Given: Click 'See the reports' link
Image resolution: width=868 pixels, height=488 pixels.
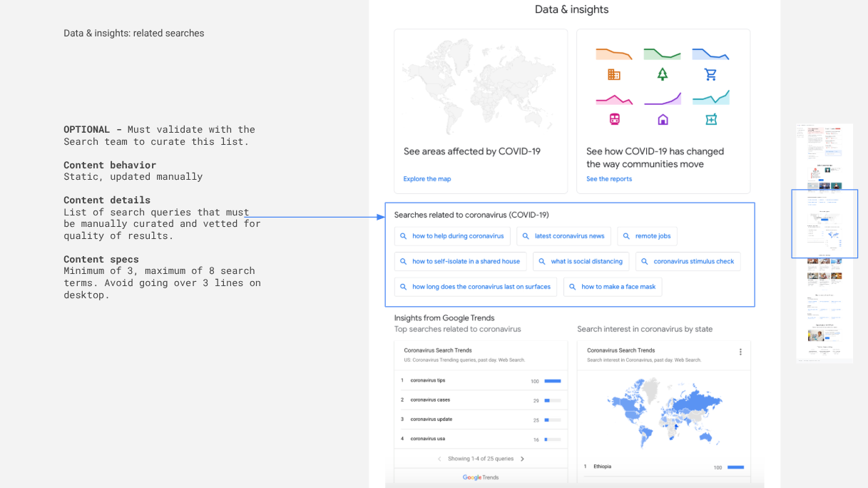Looking at the screenshot, I should (x=609, y=179).
